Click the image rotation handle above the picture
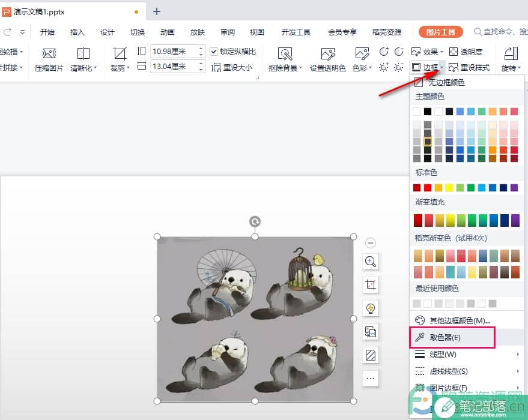 [x=255, y=221]
